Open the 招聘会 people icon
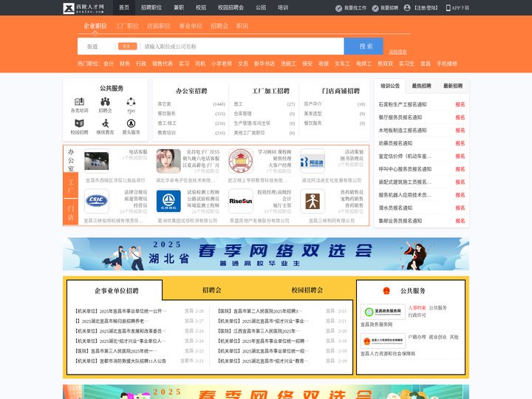The width and height of the screenshot is (532, 399). pyautogui.click(x=105, y=101)
